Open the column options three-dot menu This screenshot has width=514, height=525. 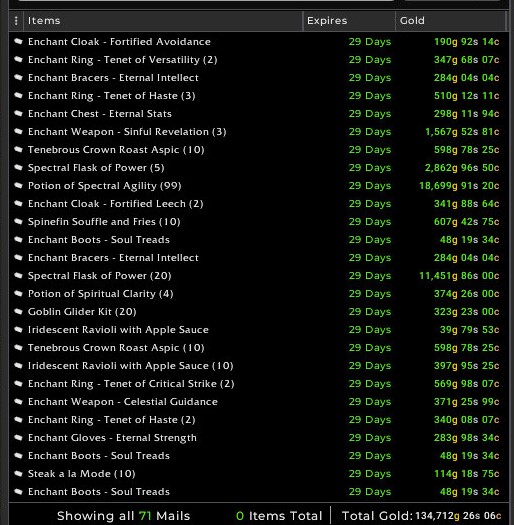pos(16,21)
